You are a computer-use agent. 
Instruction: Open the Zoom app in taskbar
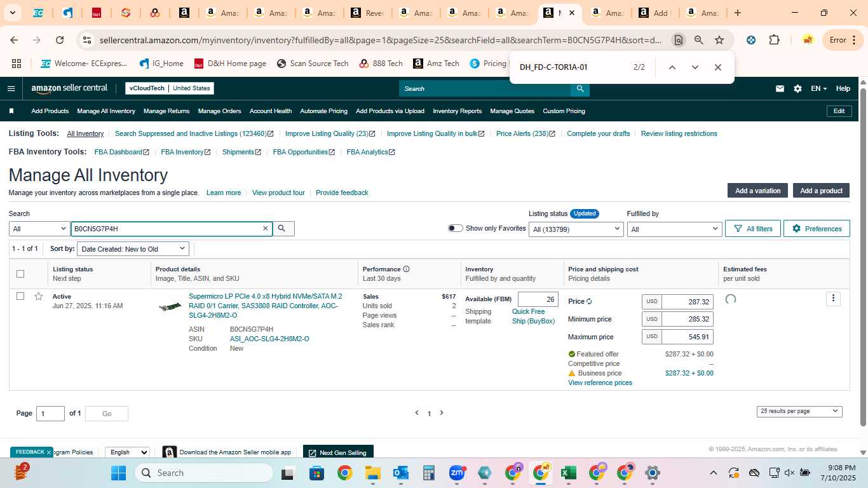point(457,473)
